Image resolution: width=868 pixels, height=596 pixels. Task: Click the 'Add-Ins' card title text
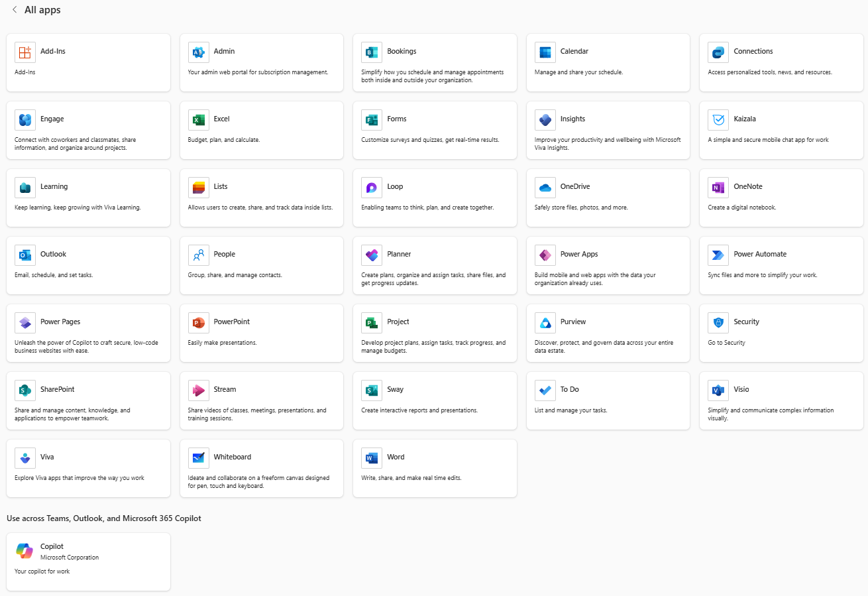point(53,51)
